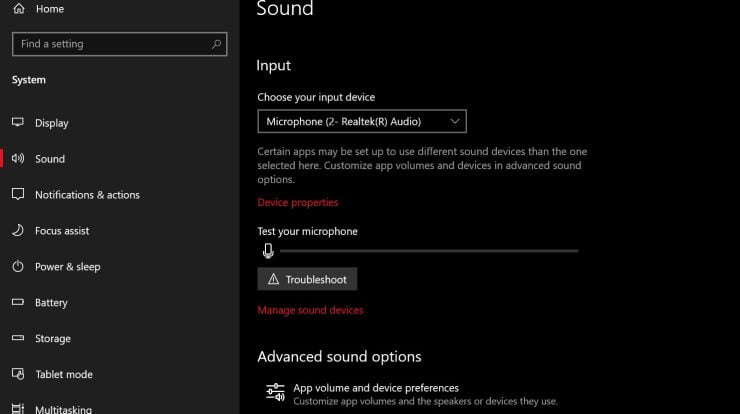The width and height of the screenshot is (740, 414).
Task: Open Display settings
Action: tap(51, 123)
